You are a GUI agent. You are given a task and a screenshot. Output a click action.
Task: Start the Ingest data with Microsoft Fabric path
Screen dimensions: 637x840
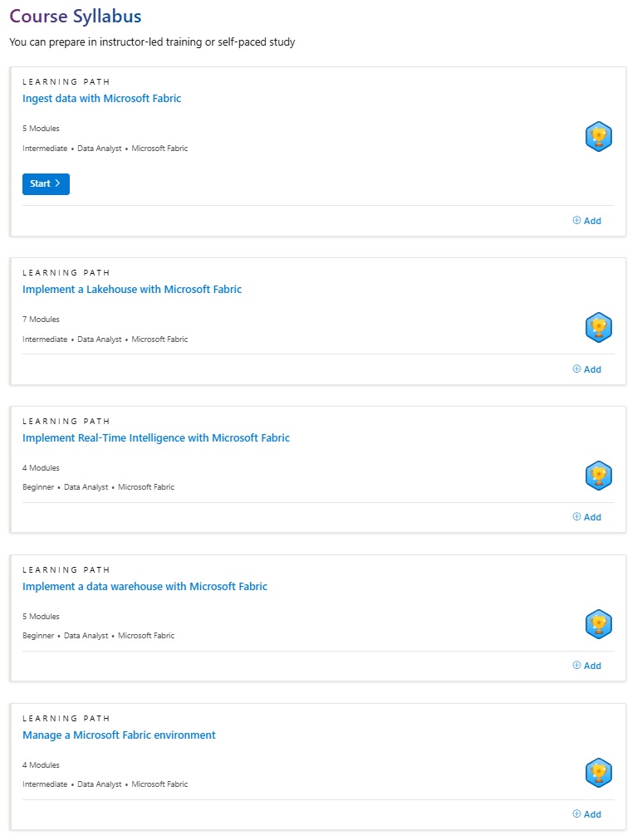click(x=47, y=183)
